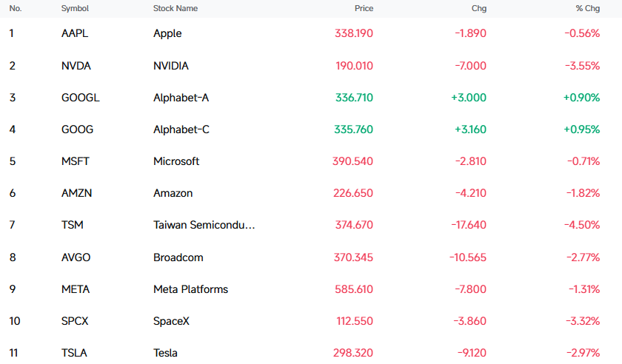Select the TSLA symbol
The height and width of the screenshot is (364, 622).
click(74, 352)
